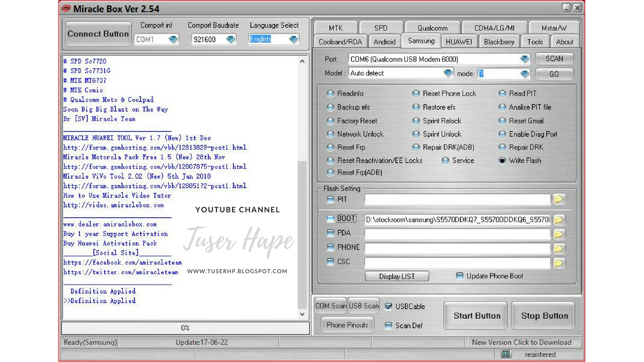Screen dimensions: 644x362
Task: Select the Readinfo radio option
Action: click(x=331, y=94)
